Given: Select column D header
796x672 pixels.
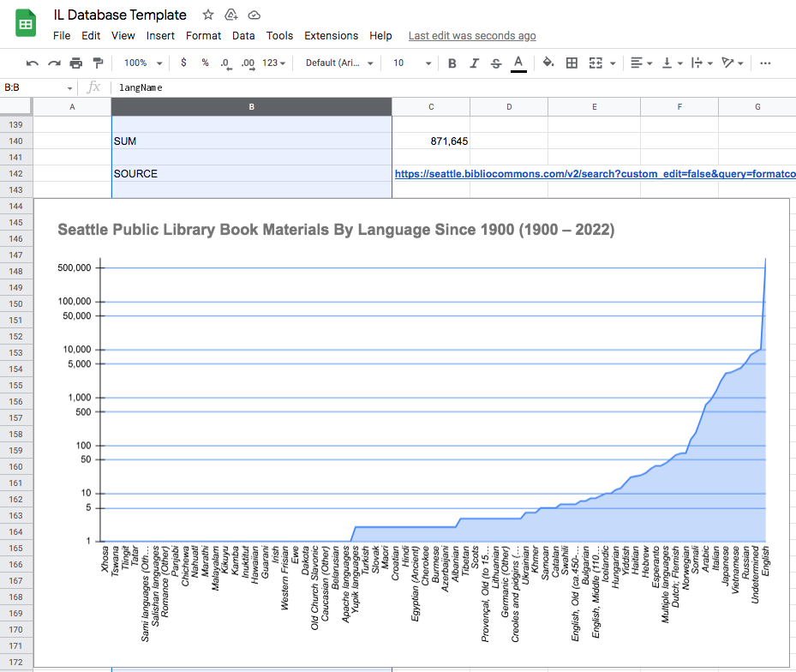Looking at the screenshot, I should [509, 106].
